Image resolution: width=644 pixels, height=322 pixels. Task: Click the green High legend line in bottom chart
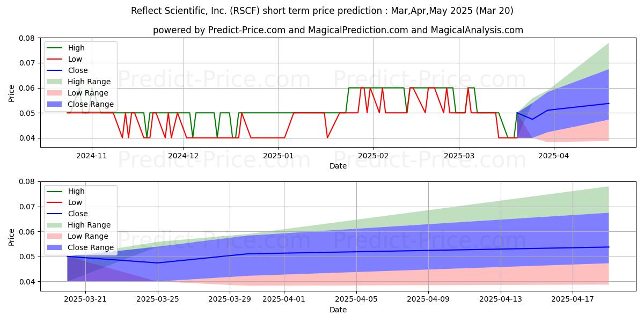pyautogui.click(x=55, y=191)
